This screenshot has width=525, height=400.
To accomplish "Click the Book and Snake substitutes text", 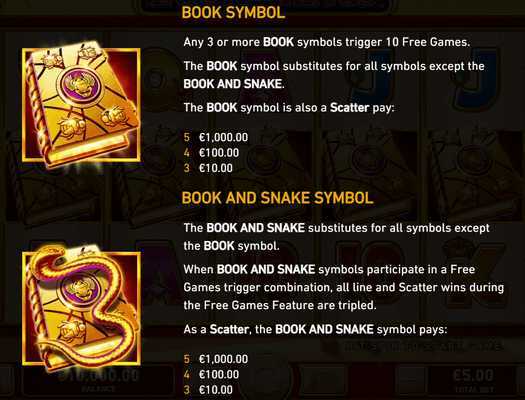I will point(336,237).
